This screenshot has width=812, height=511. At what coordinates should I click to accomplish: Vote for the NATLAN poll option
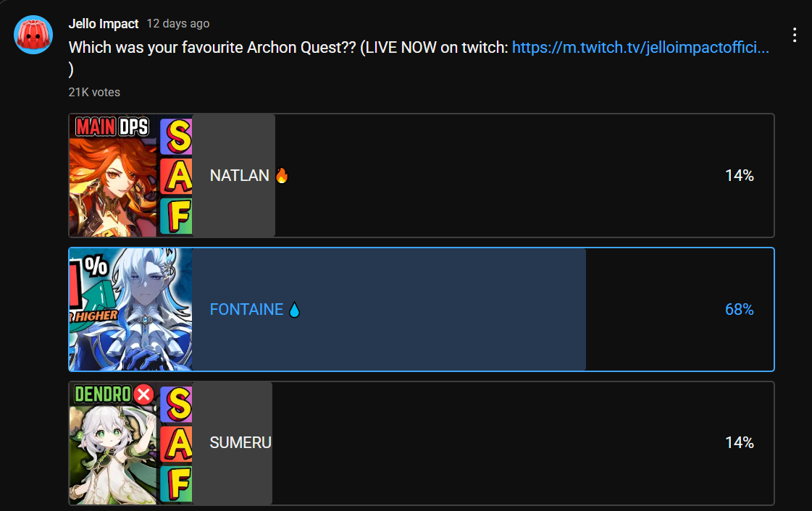pyautogui.click(x=422, y=175)
